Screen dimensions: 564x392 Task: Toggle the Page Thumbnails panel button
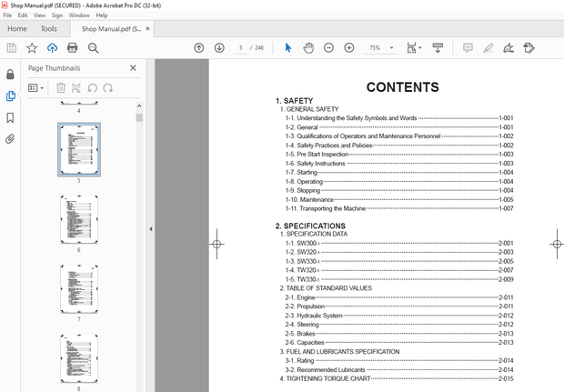pos(10,95)
